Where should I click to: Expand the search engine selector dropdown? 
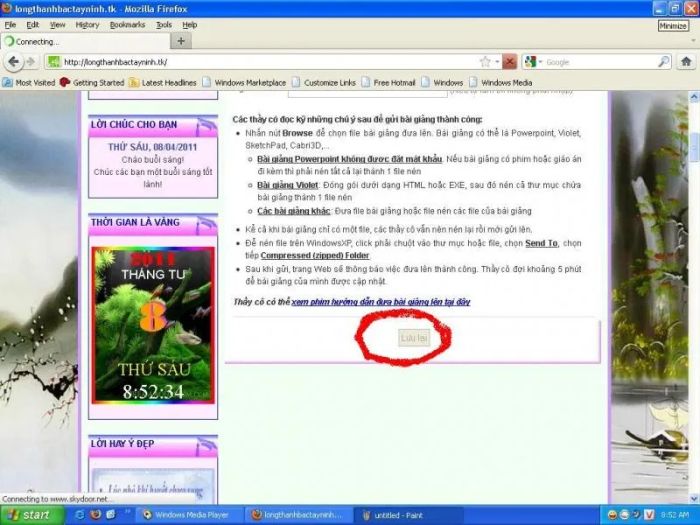click(x=540, y=62)
